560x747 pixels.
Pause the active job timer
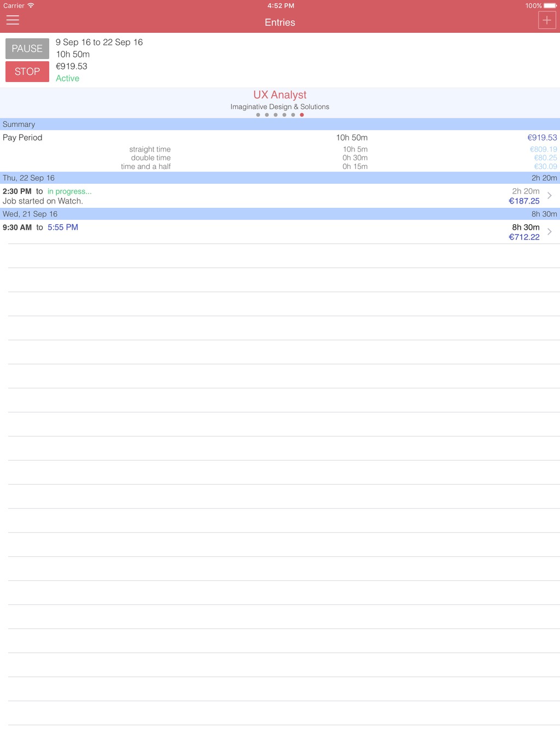pyautogui.click(x=27, y=49)
